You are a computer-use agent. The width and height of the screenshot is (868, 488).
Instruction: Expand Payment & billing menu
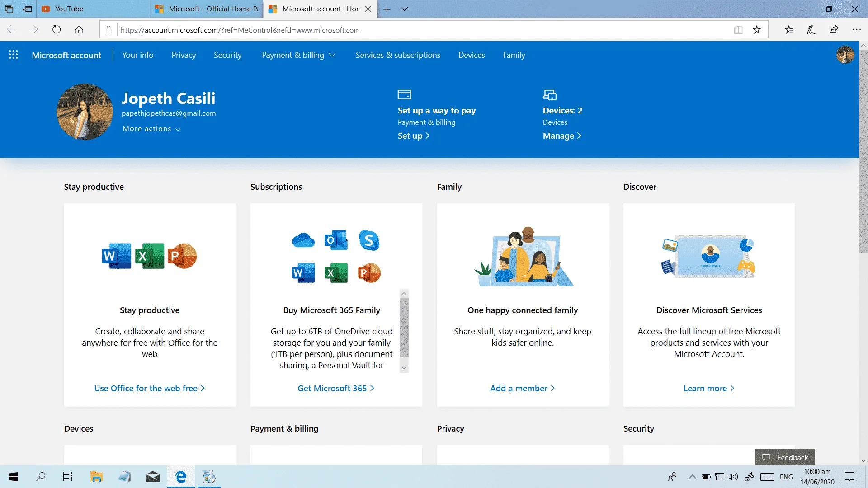[299, 55]
